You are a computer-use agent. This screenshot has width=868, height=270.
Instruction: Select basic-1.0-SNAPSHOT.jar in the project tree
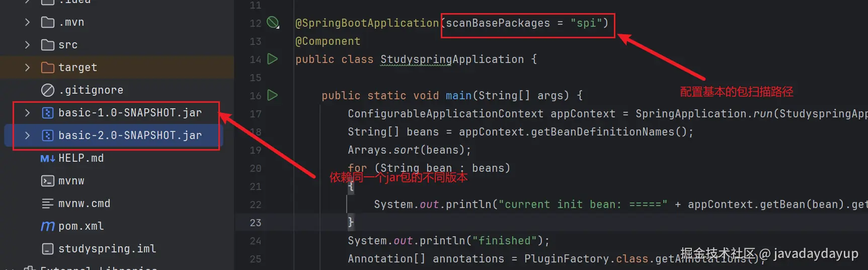[x=130, y=113]
